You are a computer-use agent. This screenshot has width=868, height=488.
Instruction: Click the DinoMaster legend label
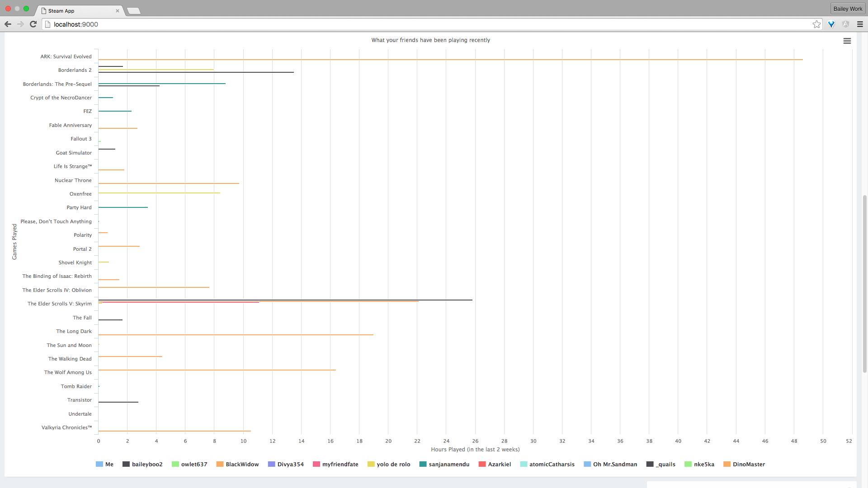pyautogui.click(x=748, y=465)
